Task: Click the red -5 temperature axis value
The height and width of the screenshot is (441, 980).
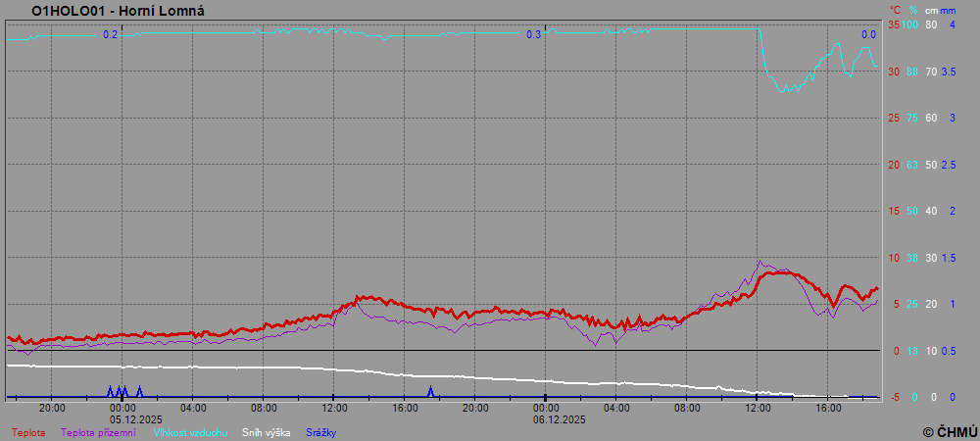Action: 893,397
